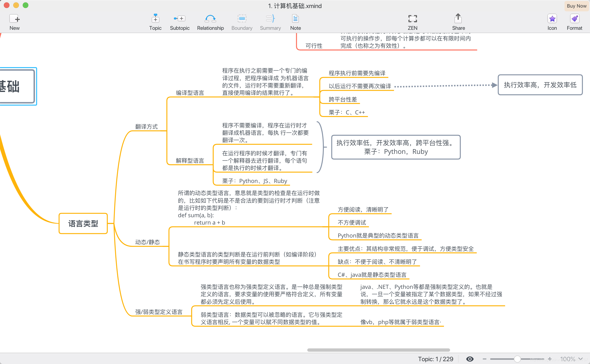Screen dimensions: 590x364
Task: Select the 动态/静态 branch
Action: click(147, 242)
